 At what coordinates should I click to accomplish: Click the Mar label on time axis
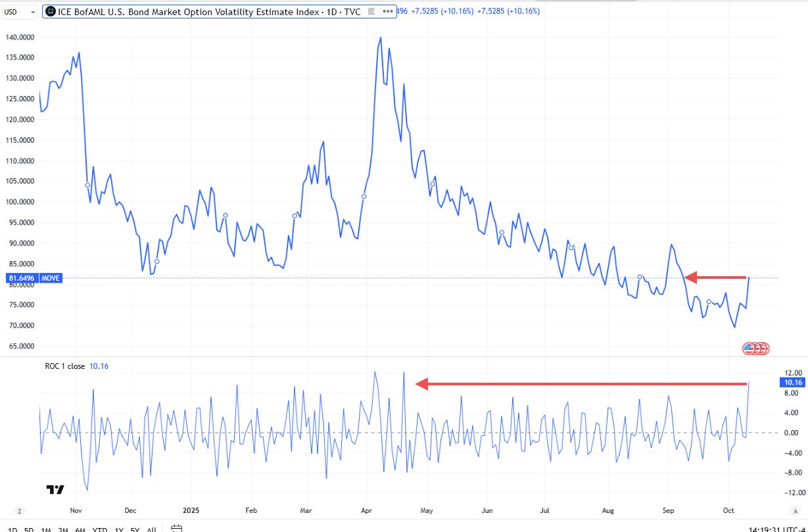[x=306, y=510]
